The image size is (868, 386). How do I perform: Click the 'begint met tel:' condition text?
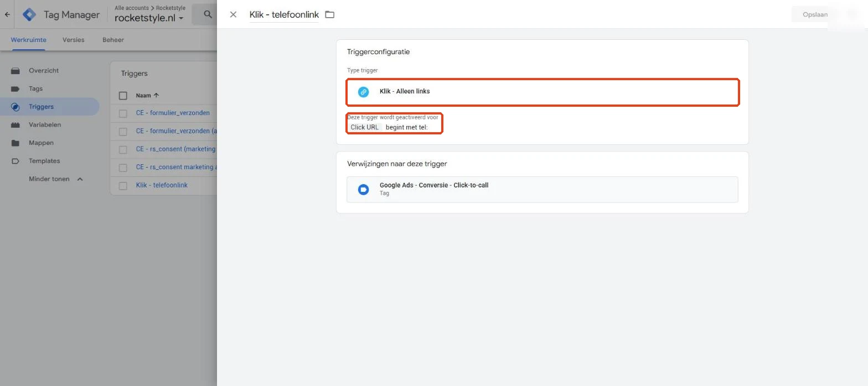click(x=407, y=127)
